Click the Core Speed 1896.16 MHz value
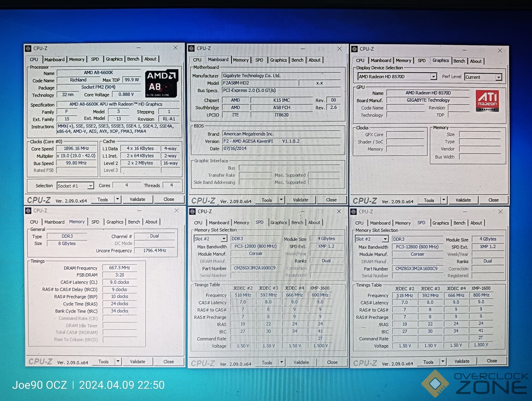Viewport: 532px width, 401px height. click(x=76, y=149)
